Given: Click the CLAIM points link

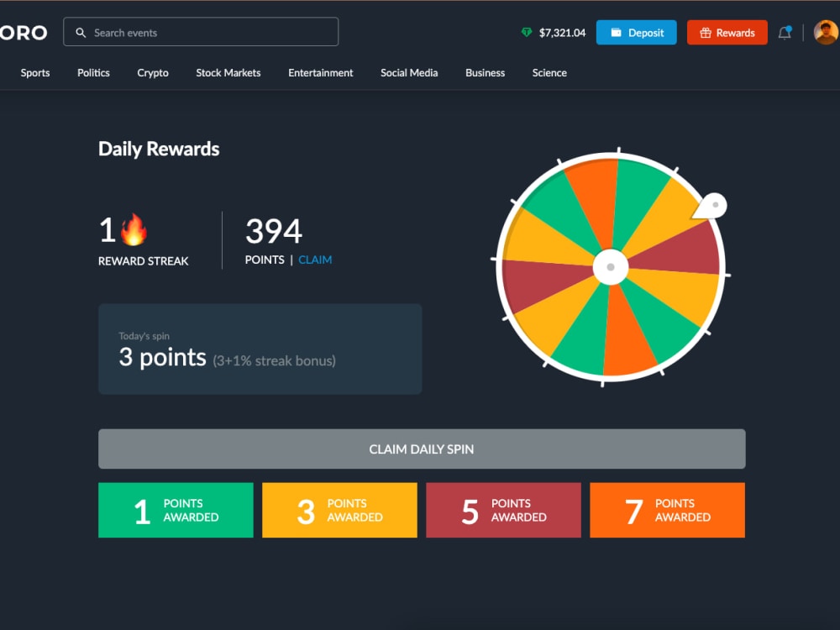Looking at the screenshot, I should (x=315, y=260).
